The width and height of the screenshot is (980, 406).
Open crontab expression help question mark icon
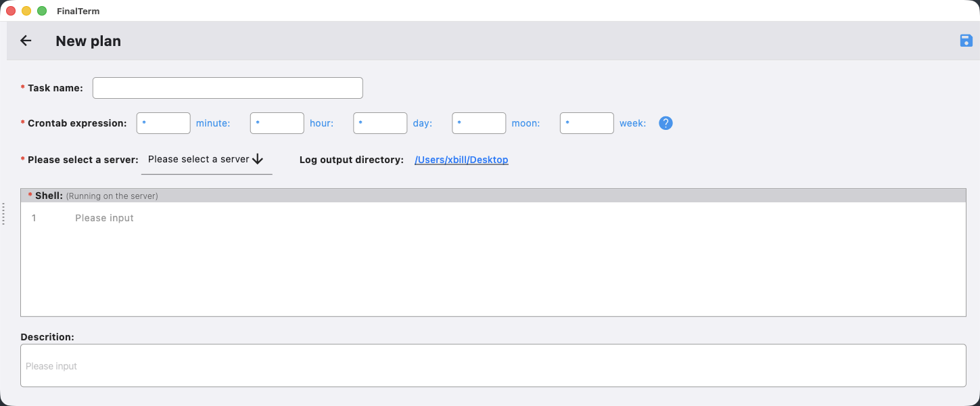[666, 123]
